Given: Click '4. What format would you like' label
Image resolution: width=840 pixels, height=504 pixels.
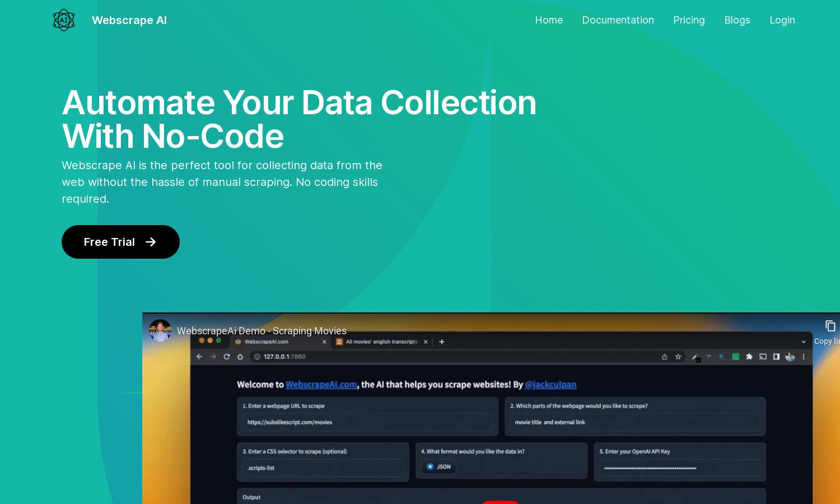Looking at the screenshot, I should [473, 451].
